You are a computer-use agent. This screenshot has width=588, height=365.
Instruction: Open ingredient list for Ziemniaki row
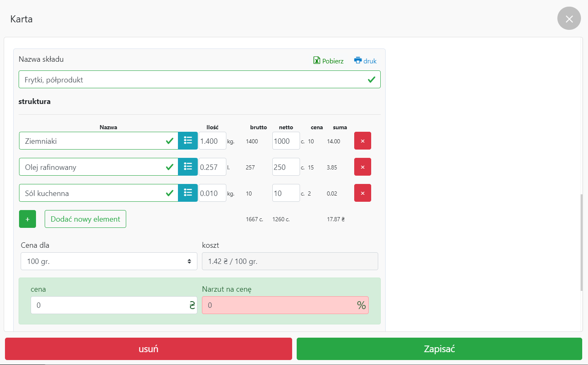pyautogui.click(x=188, y=141)
